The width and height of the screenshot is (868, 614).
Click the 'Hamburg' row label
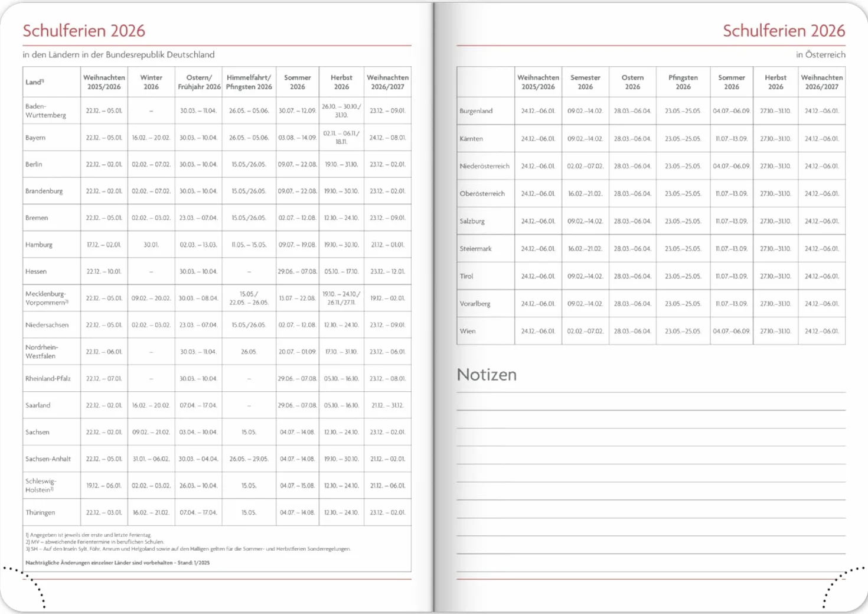[39, 245]
